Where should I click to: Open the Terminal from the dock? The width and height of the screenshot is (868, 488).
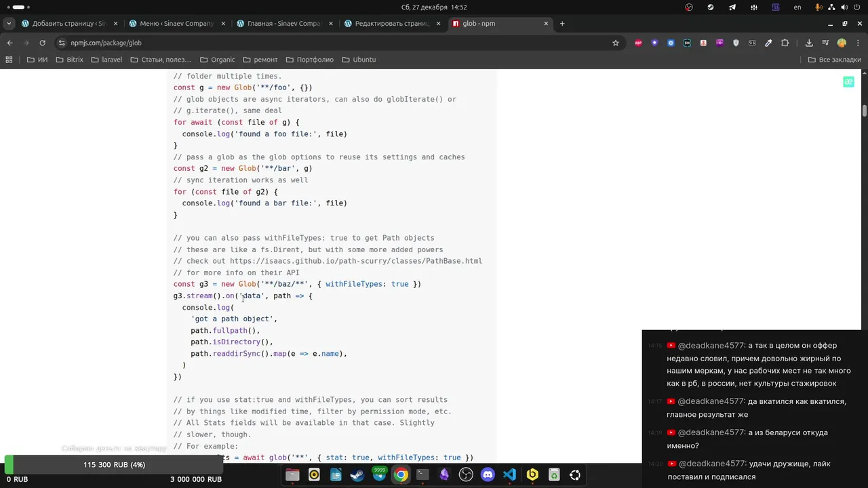[x=422, y=475]
